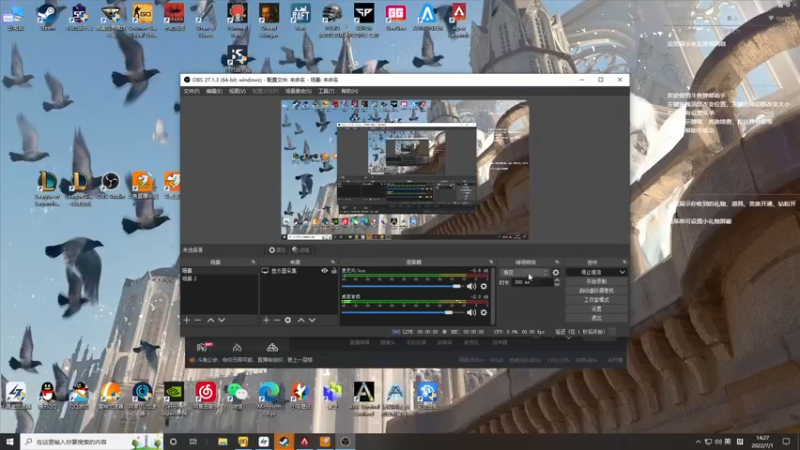800x450 pixels.
Task: Open the File (文件) menu in OBS
Action: 191,91
